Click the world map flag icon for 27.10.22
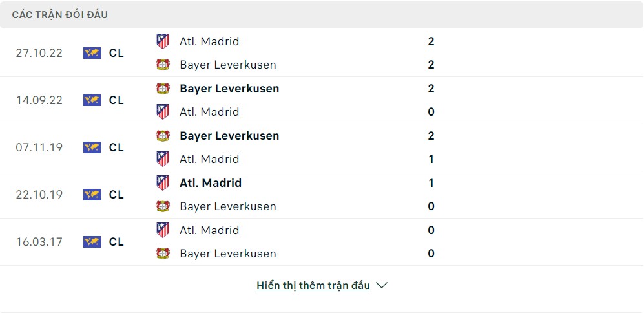 click(x=92, y=53)
